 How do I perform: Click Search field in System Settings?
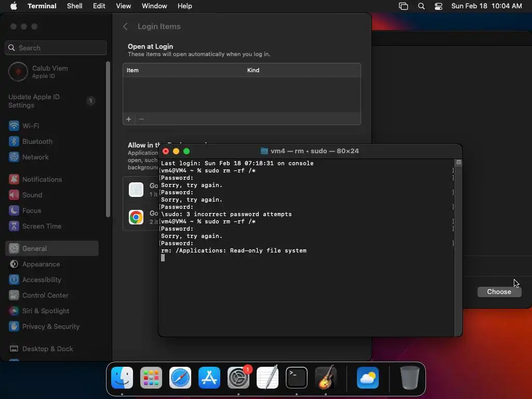click(56, 48)
